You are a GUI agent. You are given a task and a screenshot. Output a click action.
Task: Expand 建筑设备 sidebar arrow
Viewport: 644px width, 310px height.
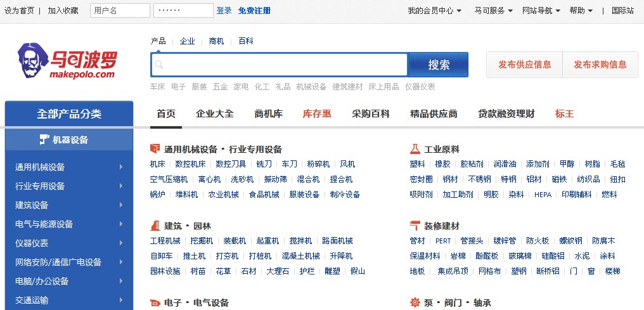(121, 205)
